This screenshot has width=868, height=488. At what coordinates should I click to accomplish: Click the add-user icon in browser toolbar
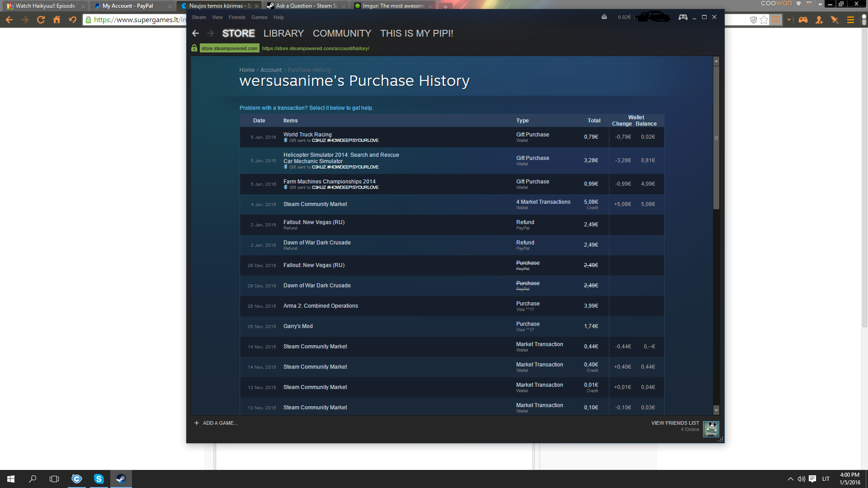click(x=819, y=20)
